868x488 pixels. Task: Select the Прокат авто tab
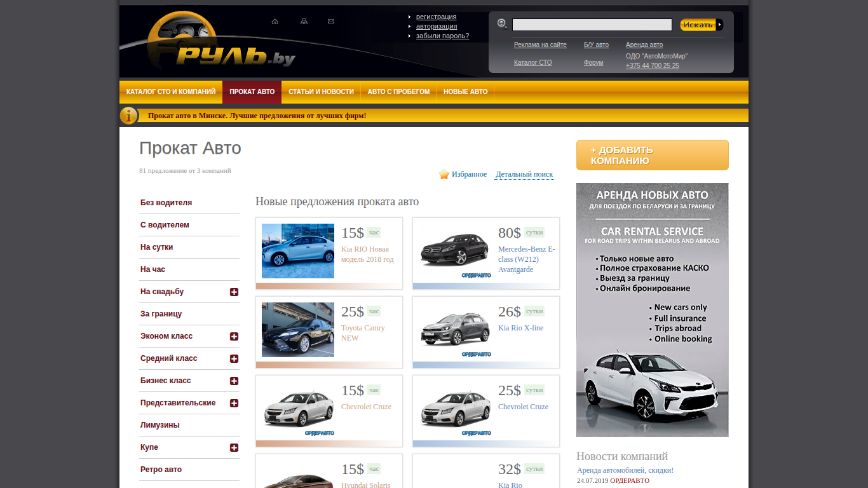252,92
